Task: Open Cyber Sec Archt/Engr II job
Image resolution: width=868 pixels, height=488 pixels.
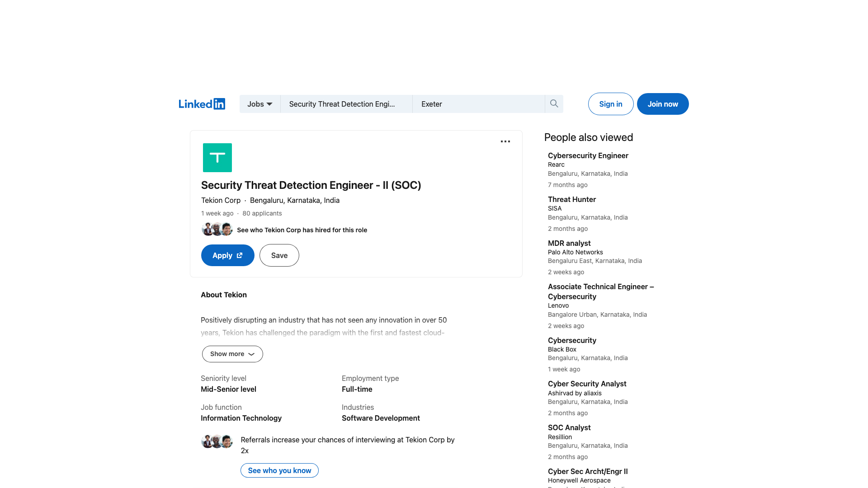Action: pyautogui.click(x=588, y=471)
